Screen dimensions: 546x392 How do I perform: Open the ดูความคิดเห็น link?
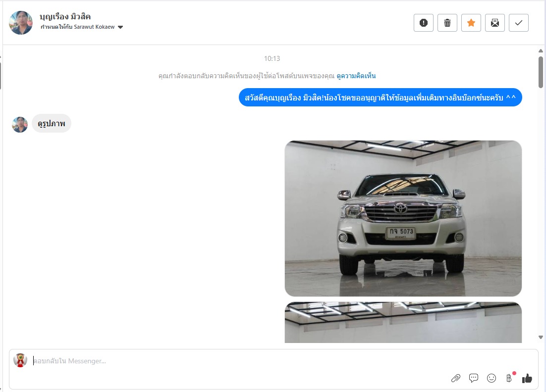tap(356, 76)
